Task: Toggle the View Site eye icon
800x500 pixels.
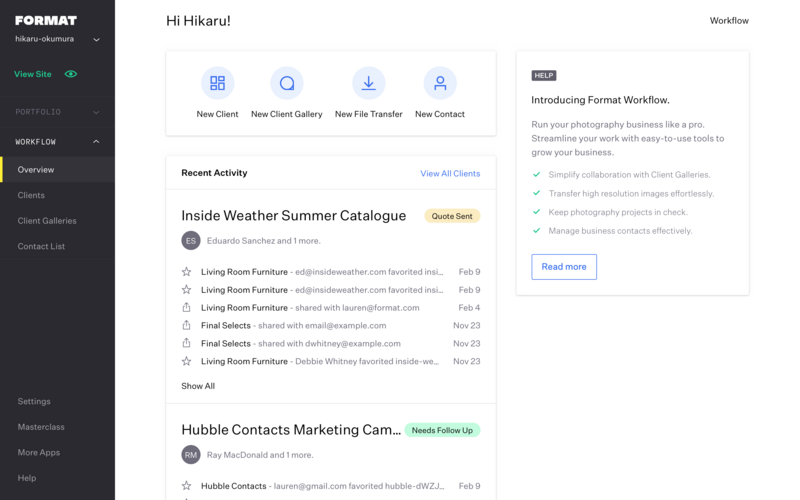Action: [x=71, y=74]
